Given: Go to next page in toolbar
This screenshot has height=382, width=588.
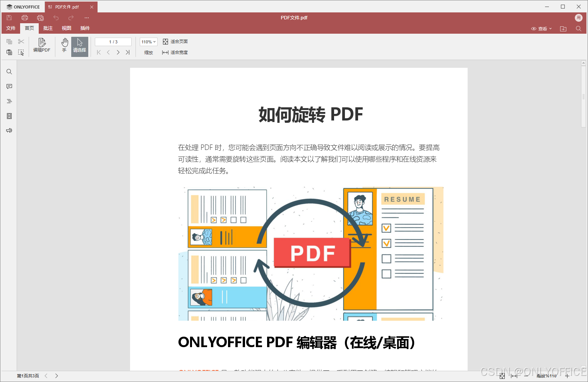Looking at the screenshot, I should (118, 52).
